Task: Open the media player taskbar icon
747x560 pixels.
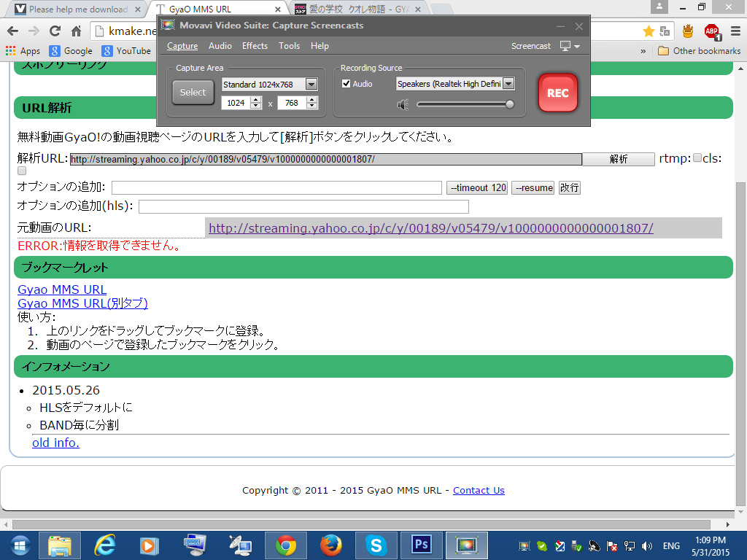Action: tap(149, 545)
